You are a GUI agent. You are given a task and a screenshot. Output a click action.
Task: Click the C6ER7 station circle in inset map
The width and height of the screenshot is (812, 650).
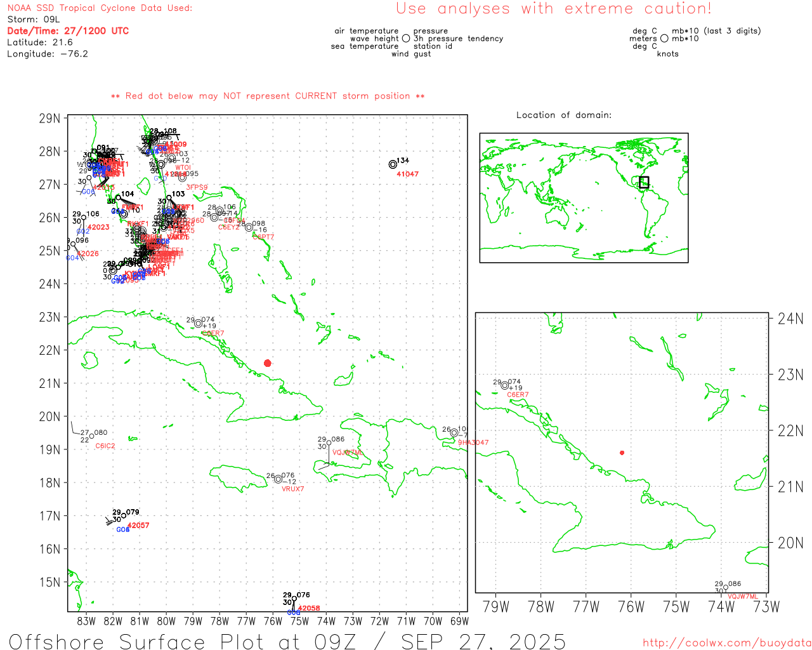pos(504,385)
